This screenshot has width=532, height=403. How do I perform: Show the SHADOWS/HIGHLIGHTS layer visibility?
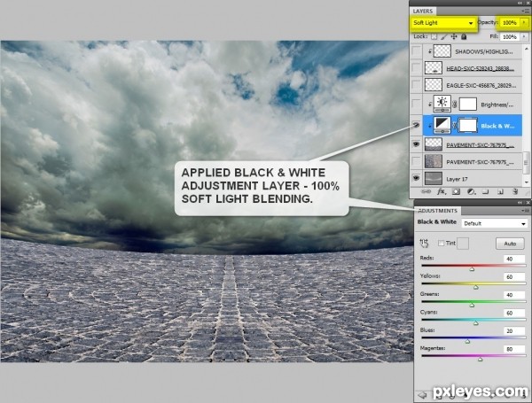pos(416,50)
